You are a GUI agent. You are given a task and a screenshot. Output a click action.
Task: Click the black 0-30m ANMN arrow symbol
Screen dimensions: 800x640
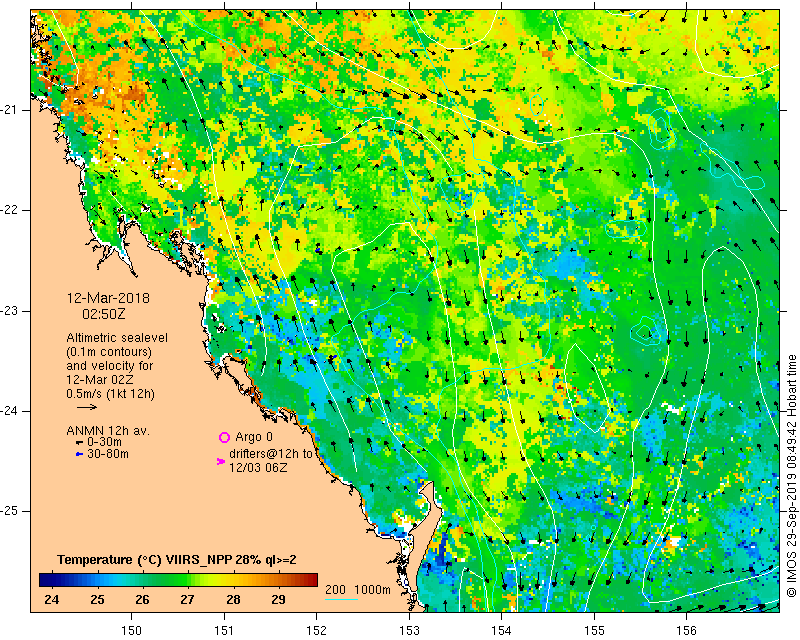tap(79, 442)
